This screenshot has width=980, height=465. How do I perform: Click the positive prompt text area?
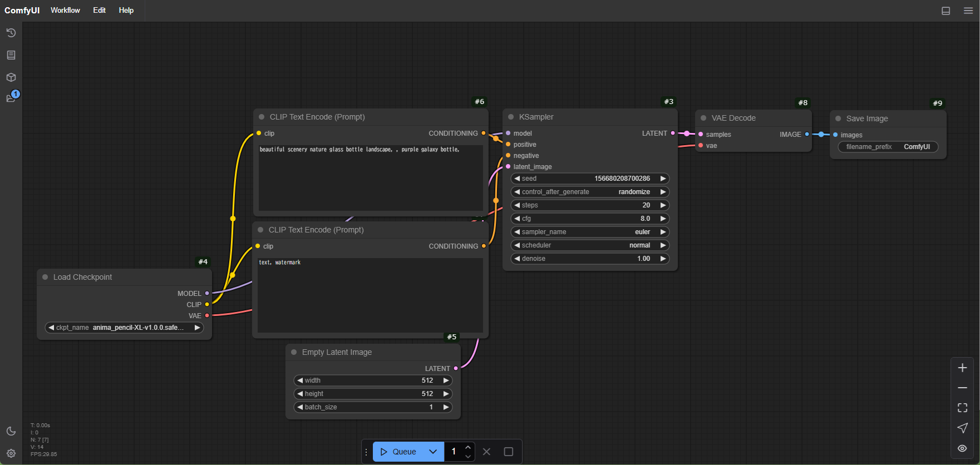point(371,178)
